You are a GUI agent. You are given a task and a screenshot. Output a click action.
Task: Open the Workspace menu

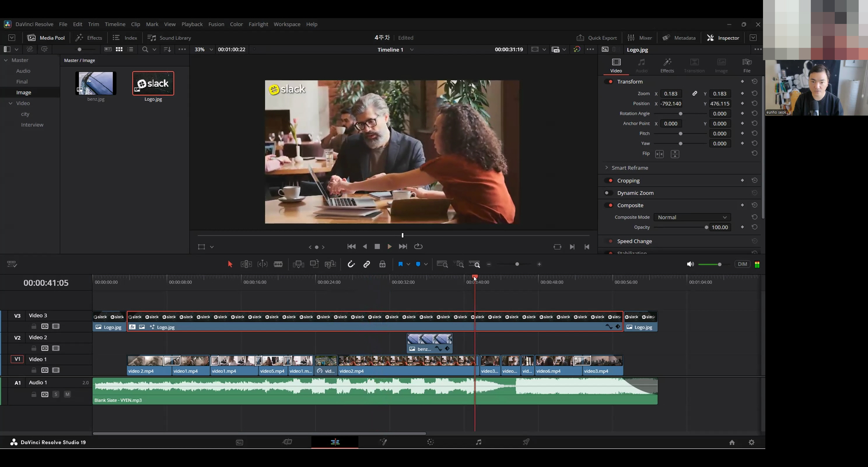pos(287,24)
